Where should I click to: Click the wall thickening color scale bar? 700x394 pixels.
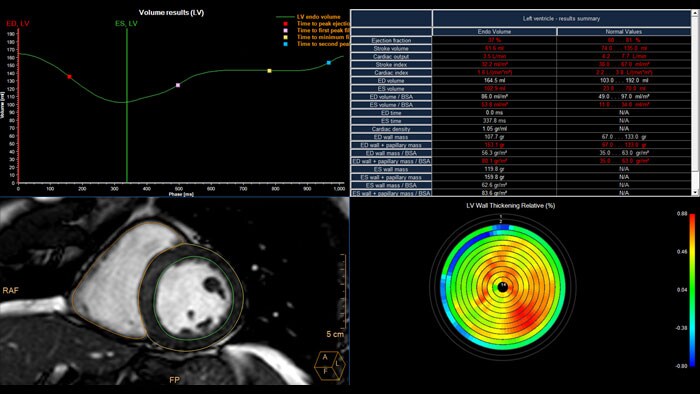[x=692, y=290]
